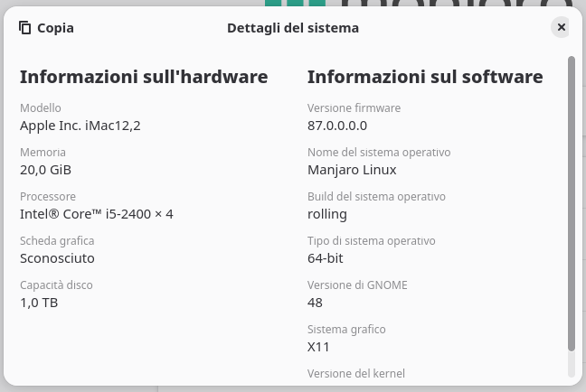586x392 pixels.
Task: Click the Versione del kernel label
Action: pos(356,373)
